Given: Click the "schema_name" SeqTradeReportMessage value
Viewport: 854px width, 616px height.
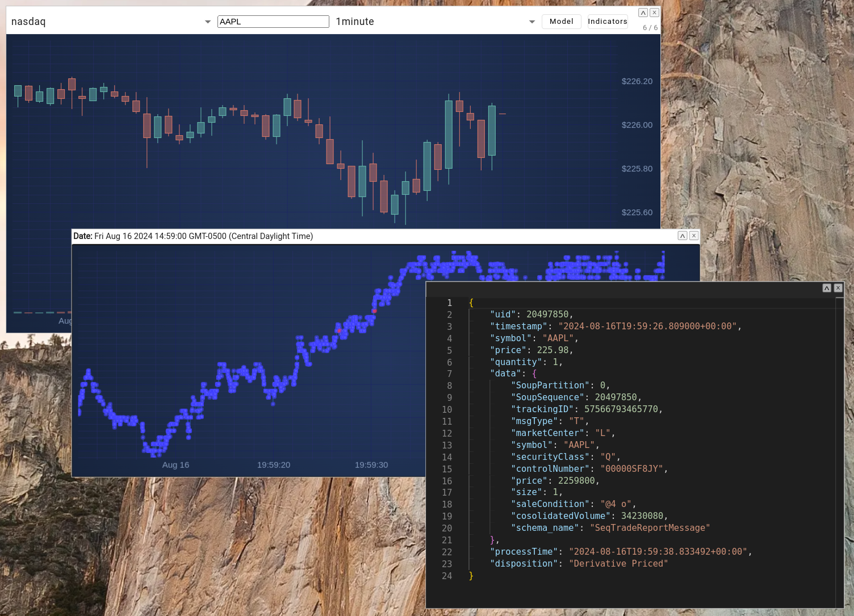Looking at the screenshot, I should click(650, 528).
